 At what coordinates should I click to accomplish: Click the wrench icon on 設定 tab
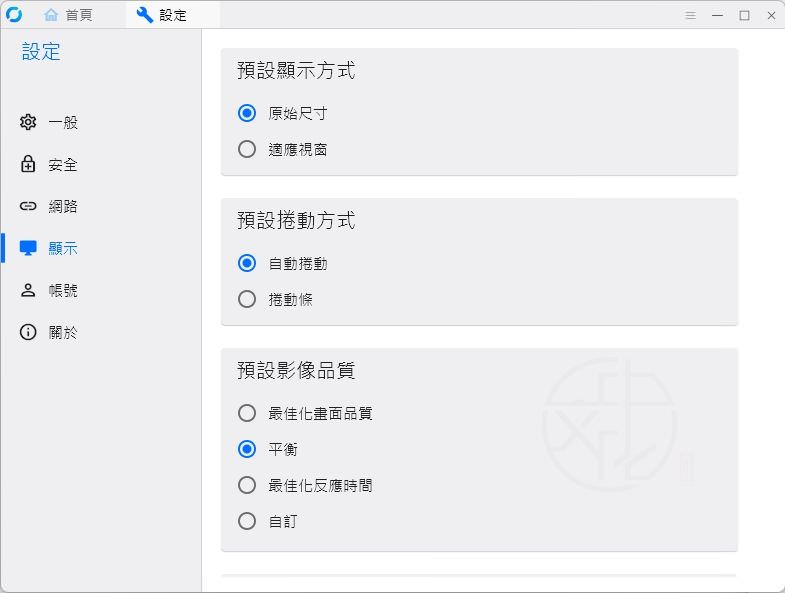[x=145, y=15]
